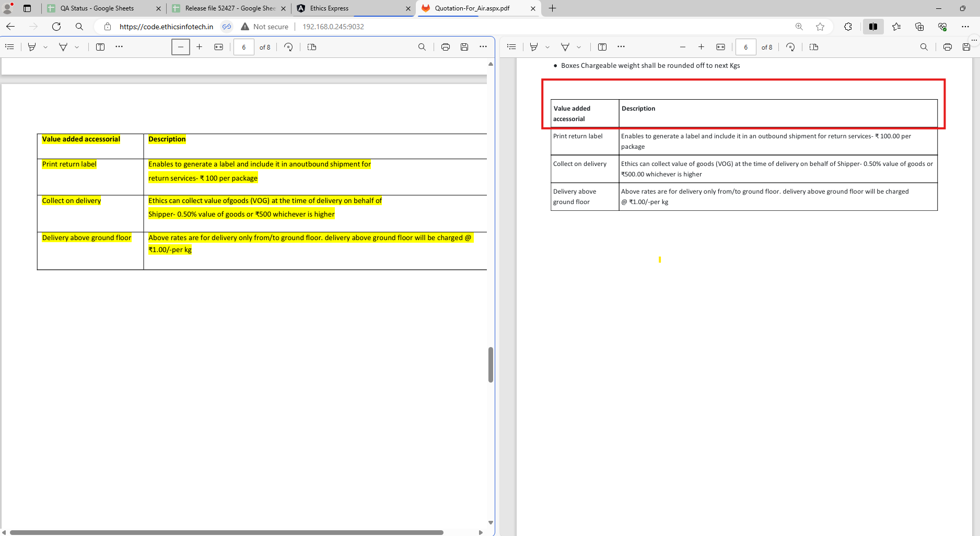
Task: Switch to QA Status Google Sheets tab
Action: (97, 8)
